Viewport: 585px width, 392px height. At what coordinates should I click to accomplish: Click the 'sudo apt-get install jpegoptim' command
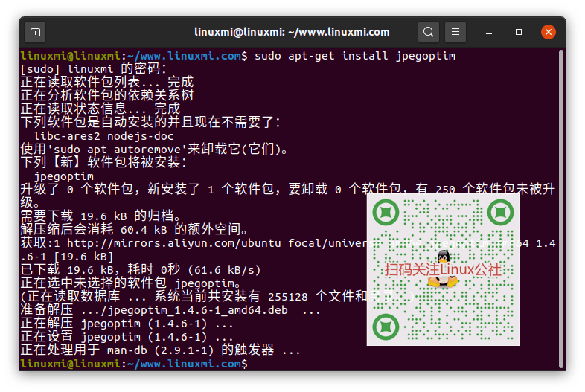coord(355,56)
